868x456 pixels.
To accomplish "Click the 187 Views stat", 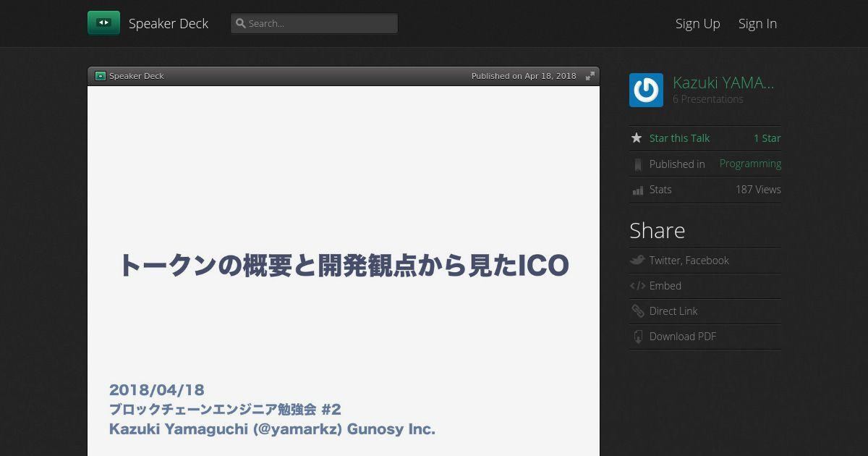I will 758,190.
